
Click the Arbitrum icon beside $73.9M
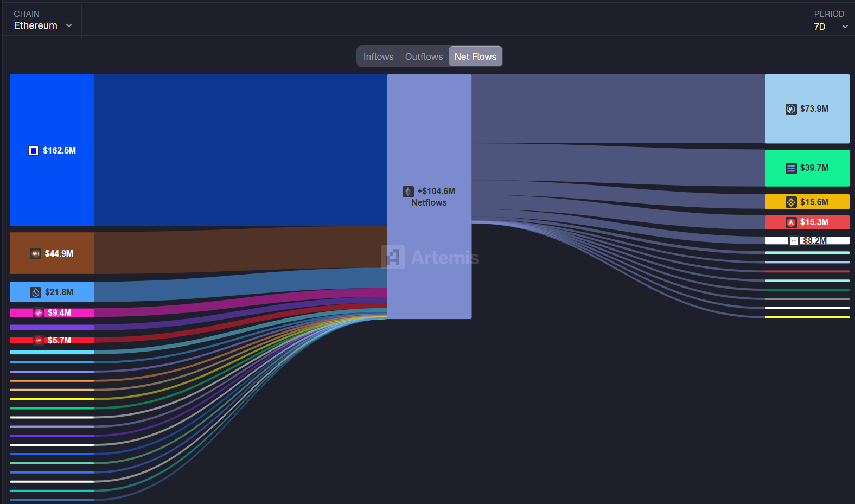[x=791, y=109]
